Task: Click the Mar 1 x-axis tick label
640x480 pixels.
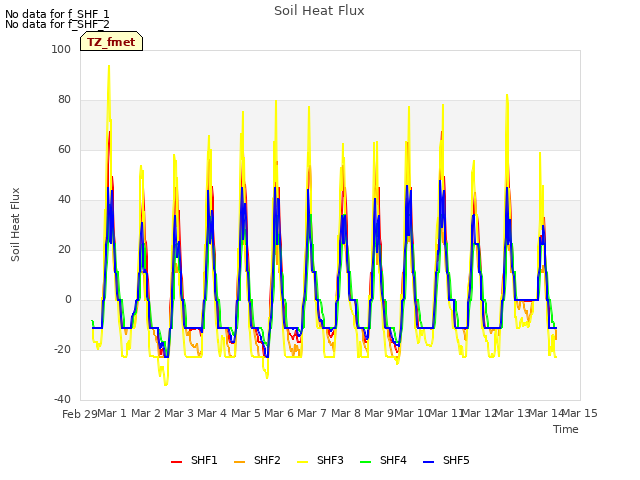Action: pyautogui.click(x=112, y=413)
